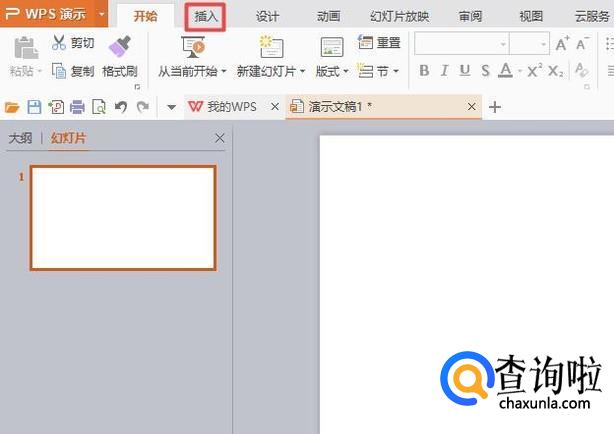Save presentation with floppy disk icon

[34, 107]
